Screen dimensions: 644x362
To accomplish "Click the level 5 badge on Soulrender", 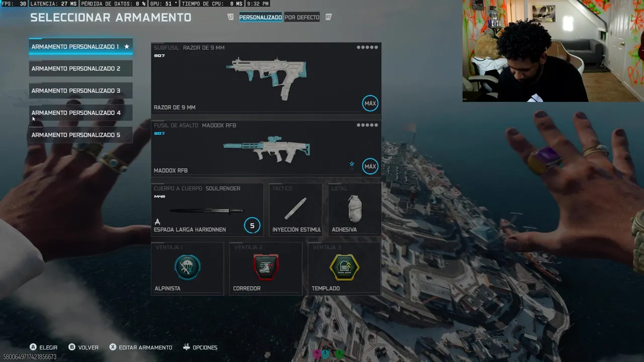I will click(x=252, y=226).
